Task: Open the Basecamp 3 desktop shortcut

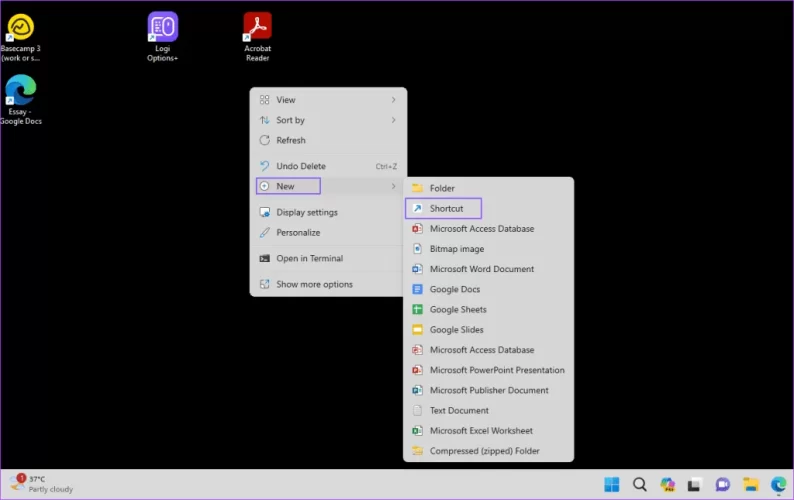Action: pos(20,28)
